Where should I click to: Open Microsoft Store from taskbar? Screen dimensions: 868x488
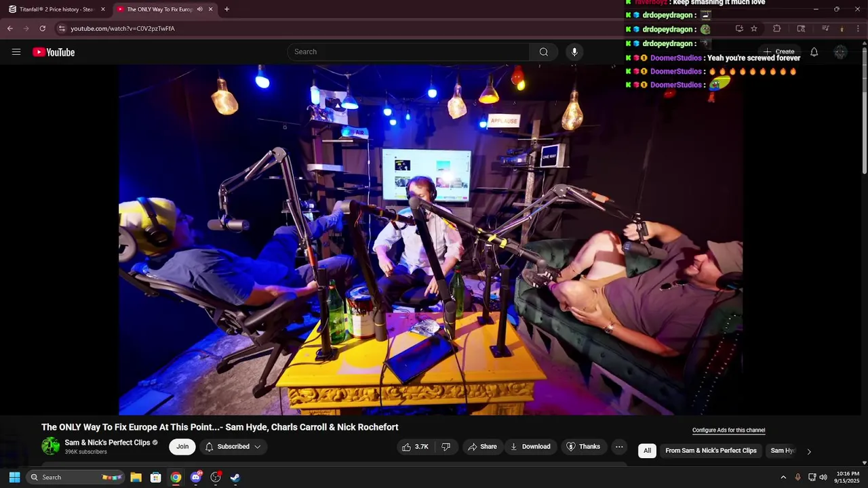point(155,477)
